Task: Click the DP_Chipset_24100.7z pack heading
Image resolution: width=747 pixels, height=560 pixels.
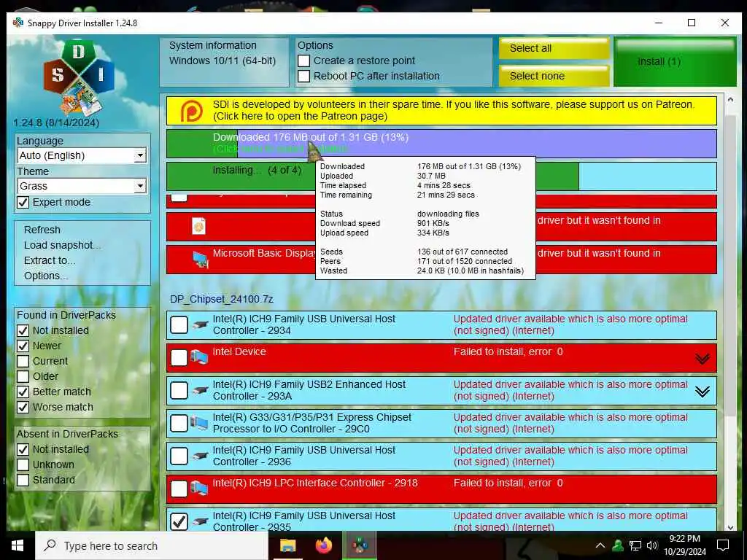Action: click(x=222, y=299)
